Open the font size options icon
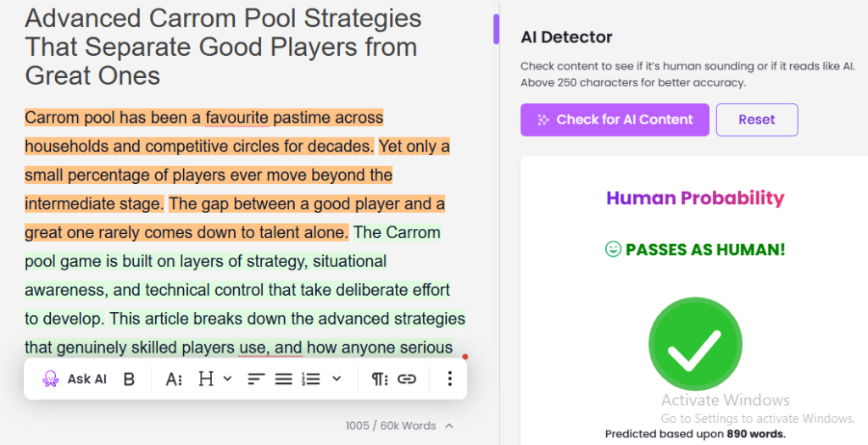The height and width of the screenshot is (445, 868). [x=174, y=379]
